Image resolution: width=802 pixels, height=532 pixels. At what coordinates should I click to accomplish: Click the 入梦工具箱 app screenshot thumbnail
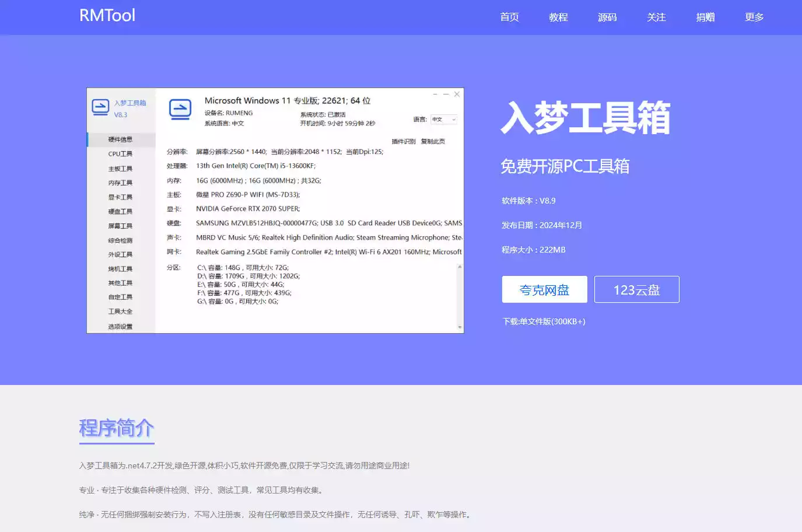275,211
